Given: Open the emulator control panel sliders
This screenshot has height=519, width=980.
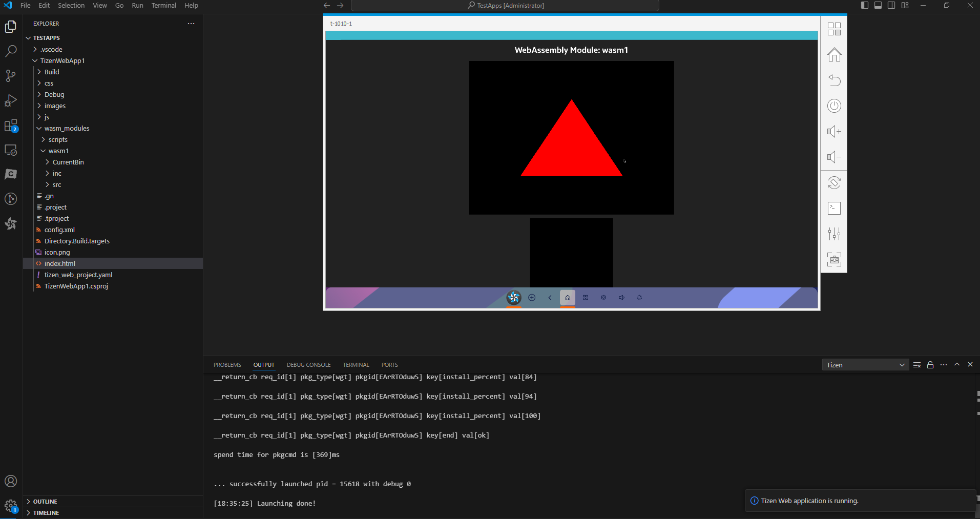Looking at the screenshot, I should point(833,234).
